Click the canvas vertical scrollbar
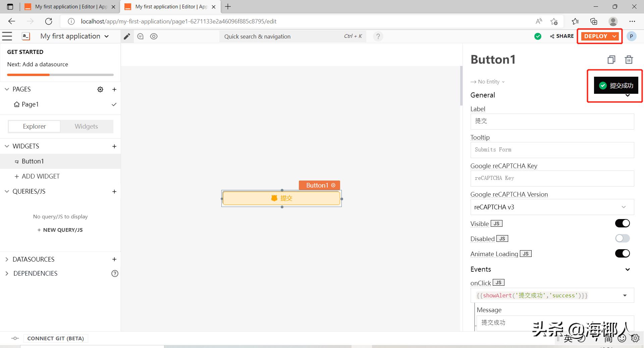 tap(461, 86)
